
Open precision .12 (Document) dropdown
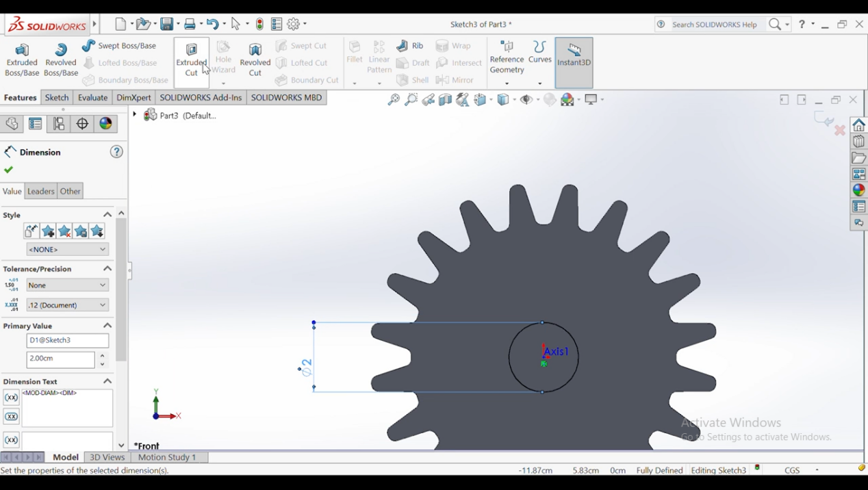(68, 305)
